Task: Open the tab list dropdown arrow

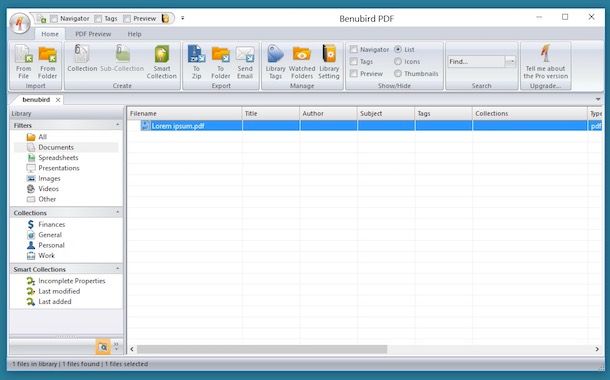Action: [x=598, y=100]
